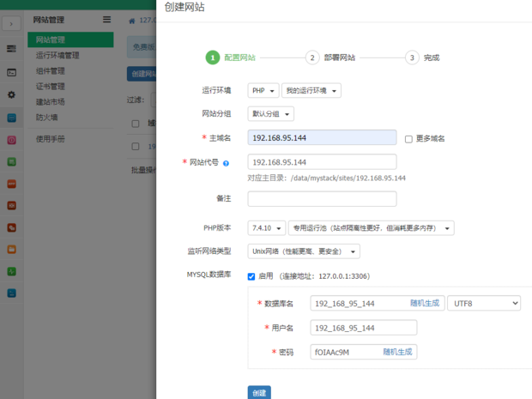Screen dimensions: 532x399
Task: Select the blue website management sidebar icon
Action: pos(11,118)
